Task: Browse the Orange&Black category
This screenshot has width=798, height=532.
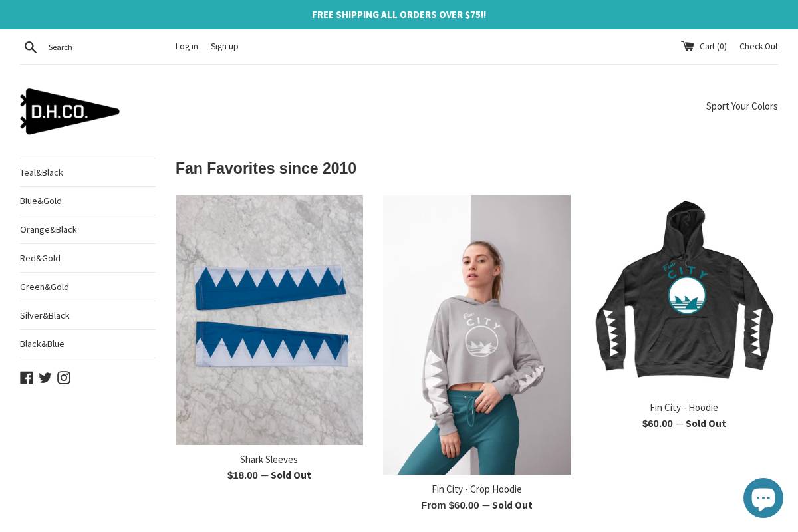Action: [x=49, y=229]
